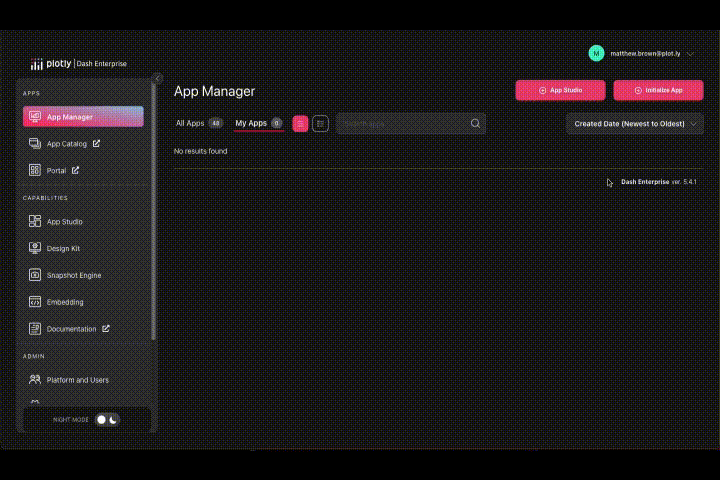The width and height of the screenshot is (720, 480).
Task: Collapse the sidebar with the chevron
Action: pos(158,78)
